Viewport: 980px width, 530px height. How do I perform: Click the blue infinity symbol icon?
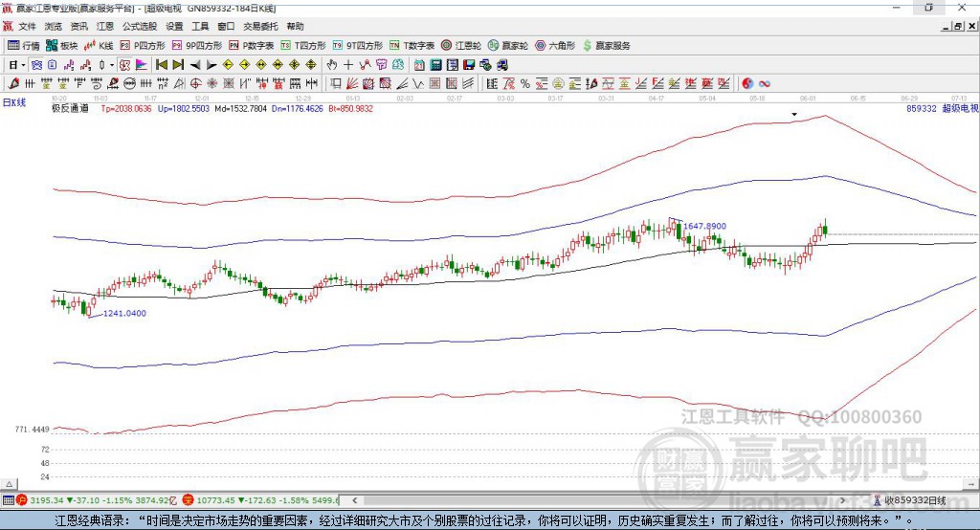(x=765, y=84)
